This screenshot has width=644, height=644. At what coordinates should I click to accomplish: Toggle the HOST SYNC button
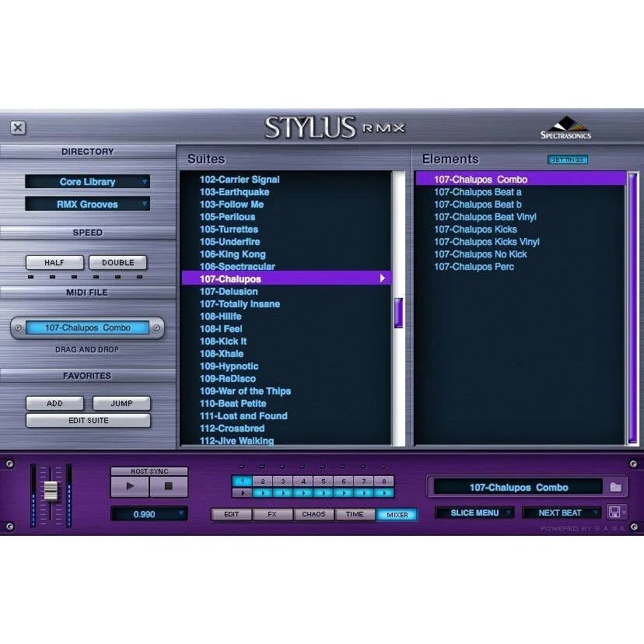(x=149, y=471)
